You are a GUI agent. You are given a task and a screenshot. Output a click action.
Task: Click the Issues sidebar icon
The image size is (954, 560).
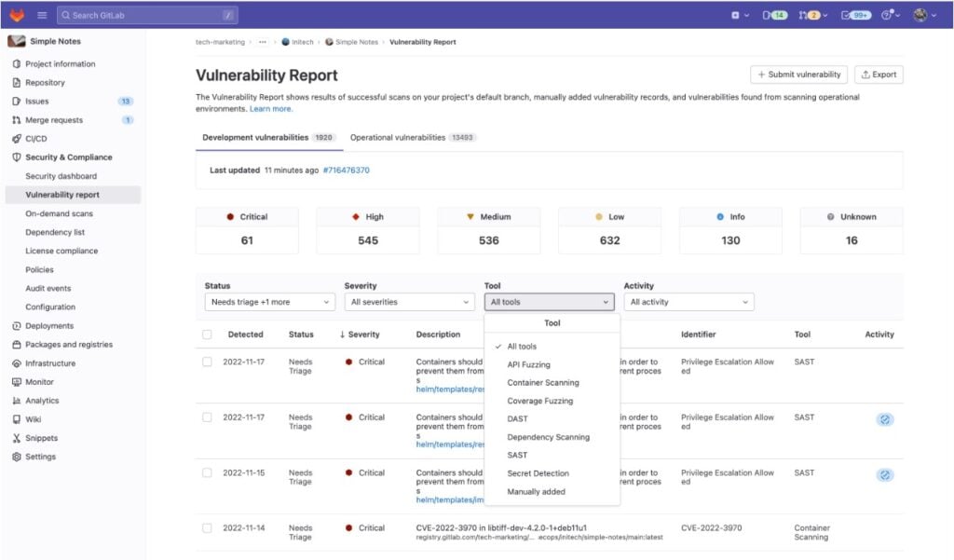pyautogui.click(x=17, y=102)
